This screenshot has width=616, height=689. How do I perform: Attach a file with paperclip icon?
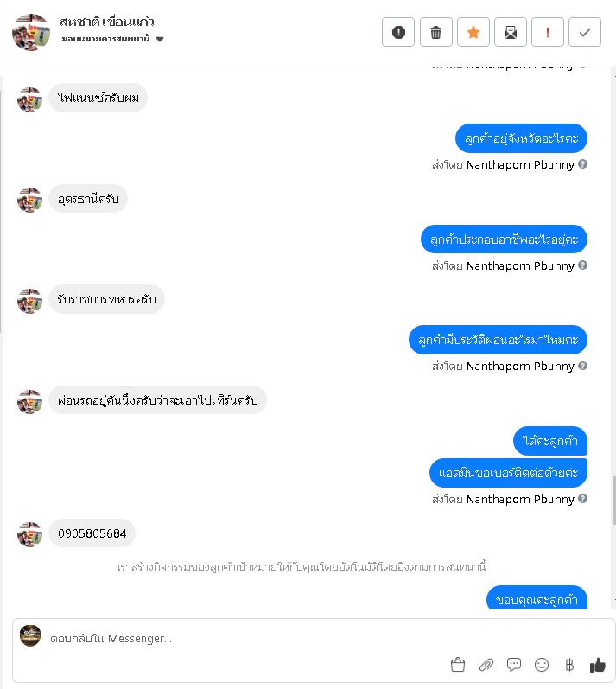click(486, 665)
